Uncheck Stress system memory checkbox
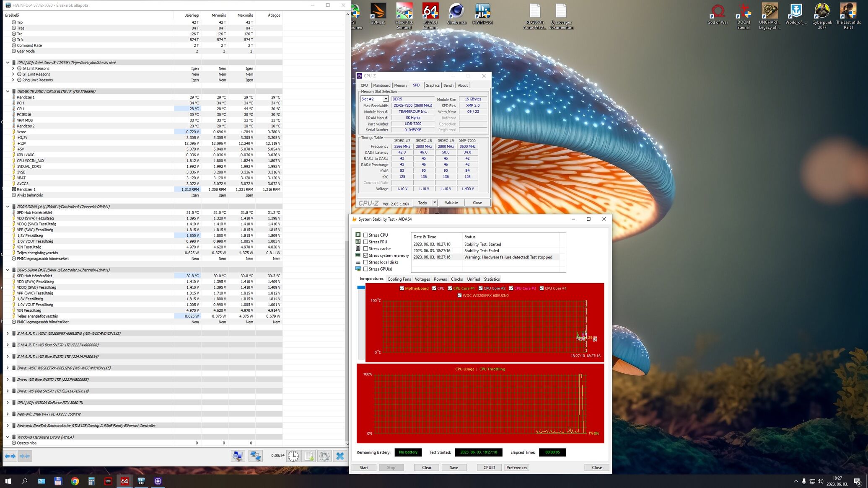868x488 pixels. [x=365, y=255]
